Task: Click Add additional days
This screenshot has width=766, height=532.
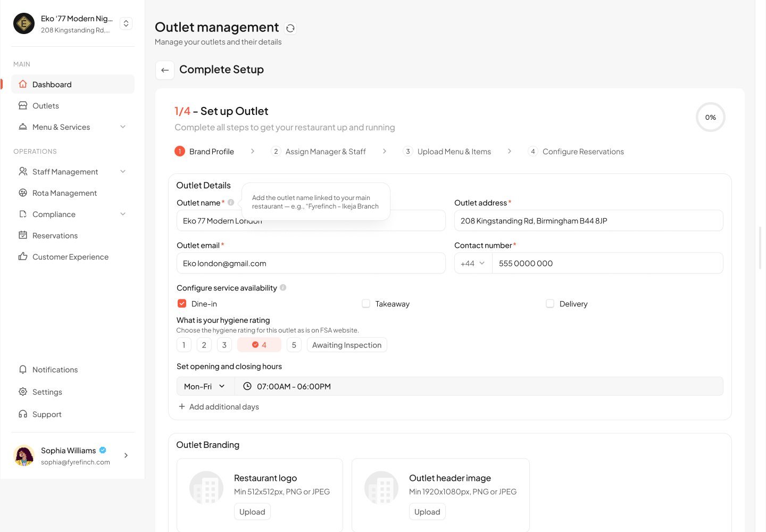Action: [219, 406]
